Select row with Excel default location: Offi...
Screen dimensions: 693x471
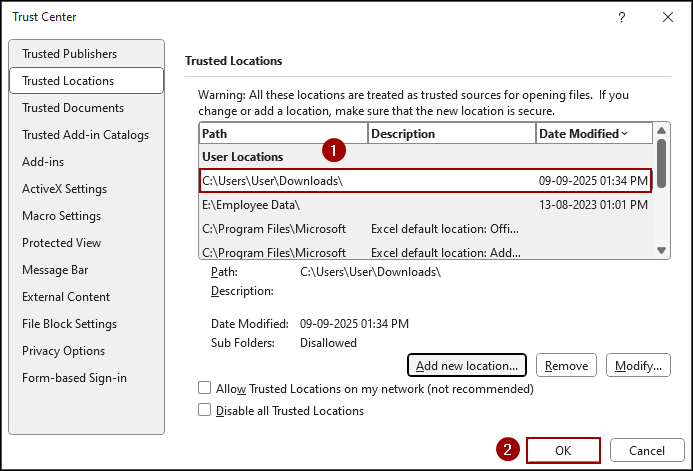pyautogui.click(x=425, y=229)
